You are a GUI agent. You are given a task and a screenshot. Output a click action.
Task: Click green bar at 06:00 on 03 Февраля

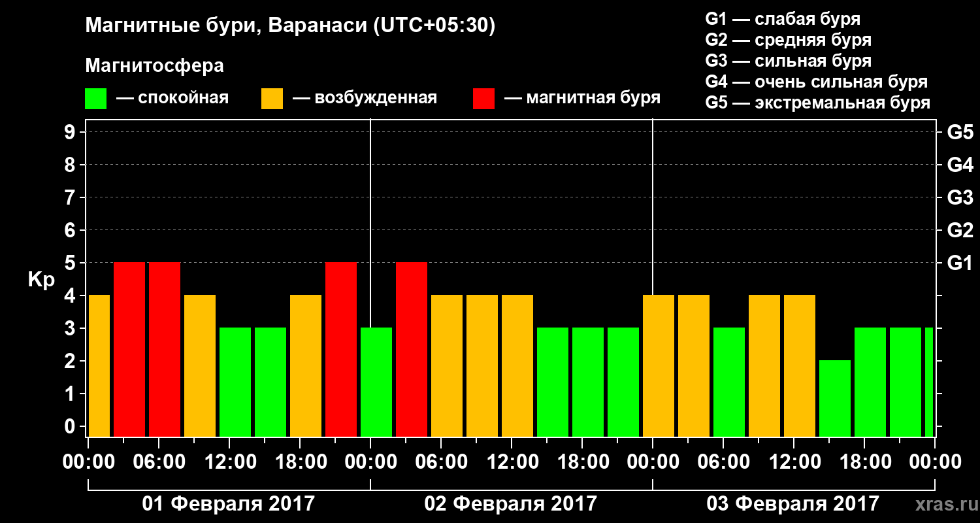coord(729,382)
